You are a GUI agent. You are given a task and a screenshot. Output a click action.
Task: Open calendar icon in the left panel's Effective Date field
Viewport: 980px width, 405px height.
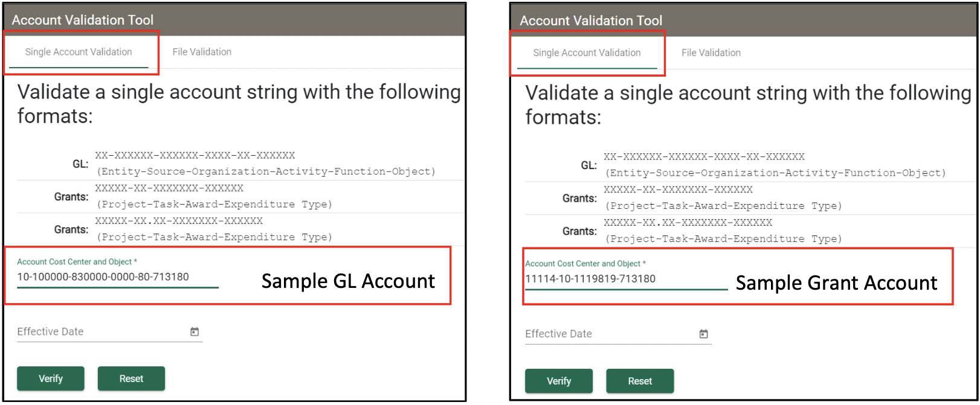pos(195,332)
